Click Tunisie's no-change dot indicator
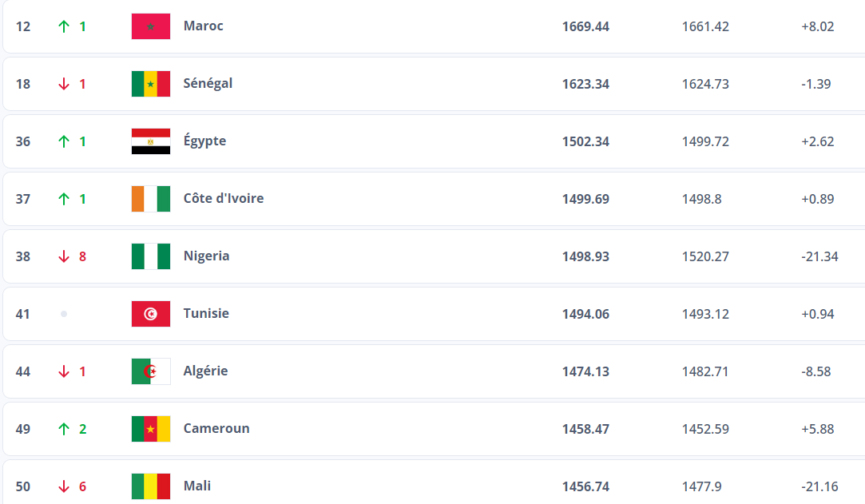This screenshot has height=504, width=865. (64, 314)
